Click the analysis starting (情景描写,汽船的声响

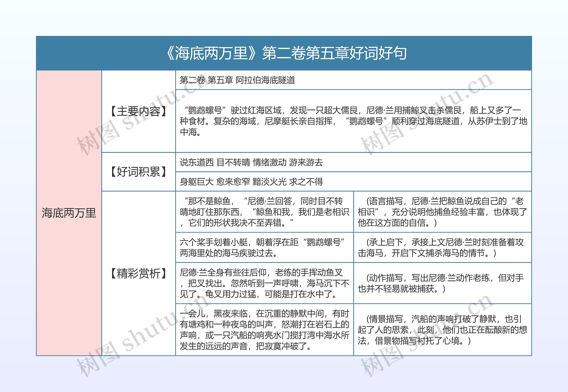(443, 330)
